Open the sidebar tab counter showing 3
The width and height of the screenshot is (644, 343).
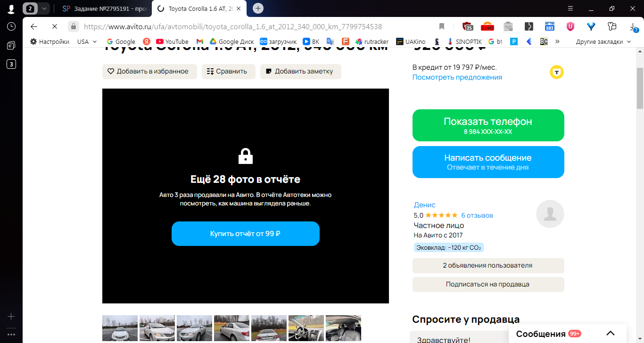tap(11, 64)
